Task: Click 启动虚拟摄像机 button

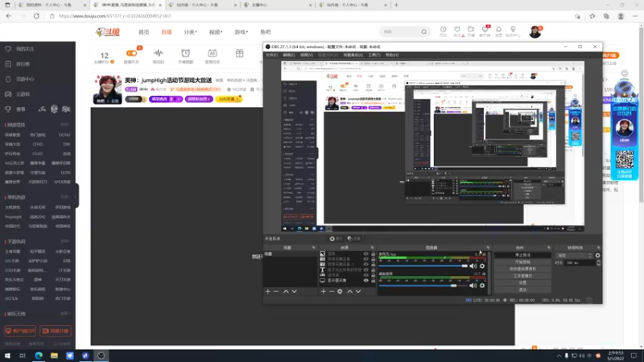Action: (522, 269)
